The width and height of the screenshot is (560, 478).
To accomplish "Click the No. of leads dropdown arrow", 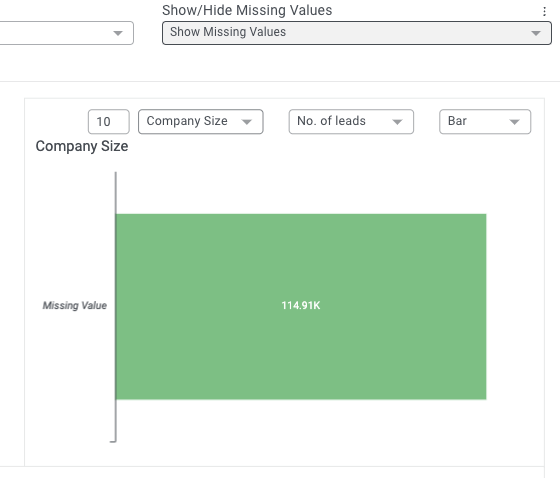I will pos(397,122).
